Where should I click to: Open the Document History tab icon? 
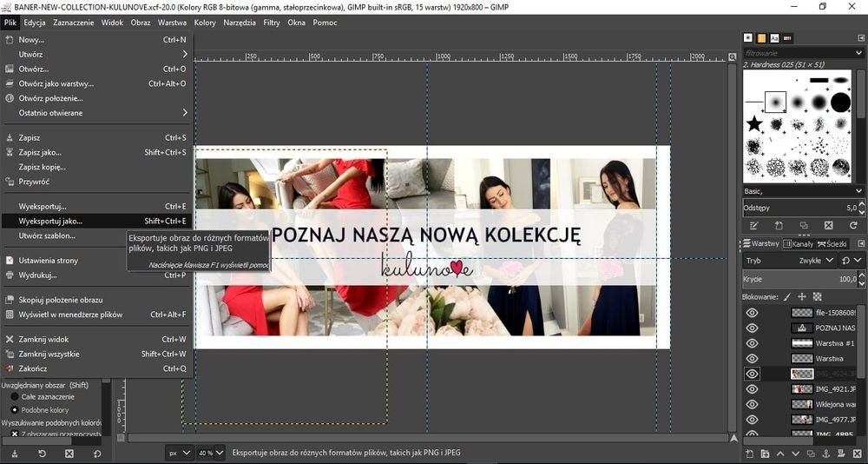tap(788, 37)
